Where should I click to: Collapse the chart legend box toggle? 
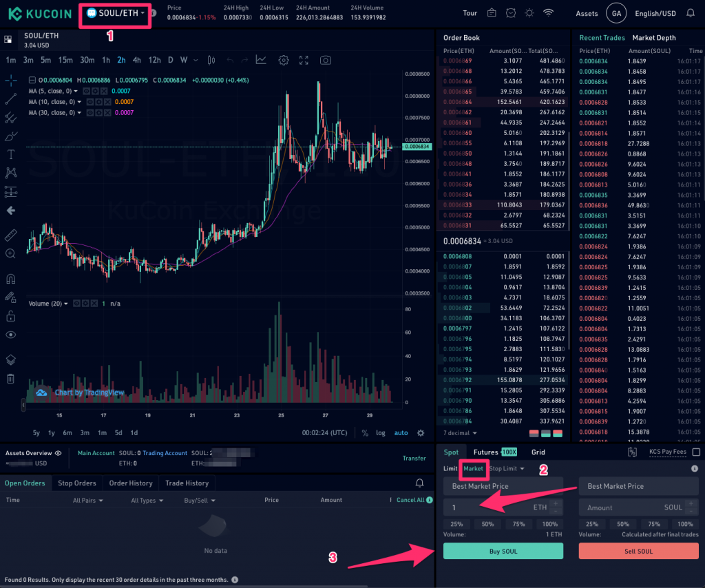pyautogui.click(x=32, y=80)
